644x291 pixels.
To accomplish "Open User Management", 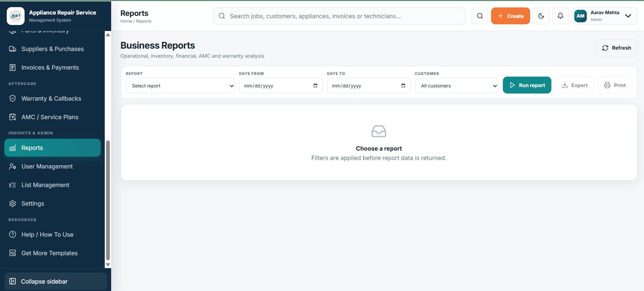I will 52,166.
